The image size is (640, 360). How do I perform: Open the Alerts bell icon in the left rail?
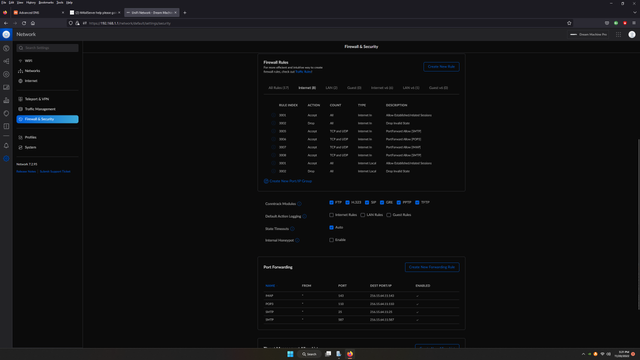pos(6,146)
